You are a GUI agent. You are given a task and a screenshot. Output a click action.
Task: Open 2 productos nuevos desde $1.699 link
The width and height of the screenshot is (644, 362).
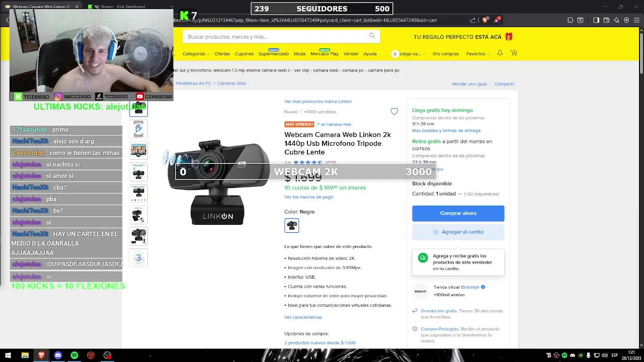tap(319, 343)
